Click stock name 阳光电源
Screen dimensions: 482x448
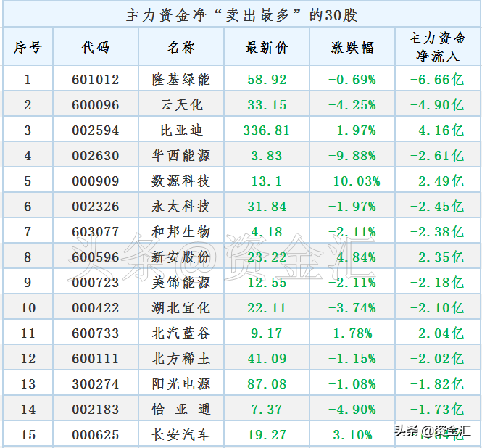click(181, 383)
